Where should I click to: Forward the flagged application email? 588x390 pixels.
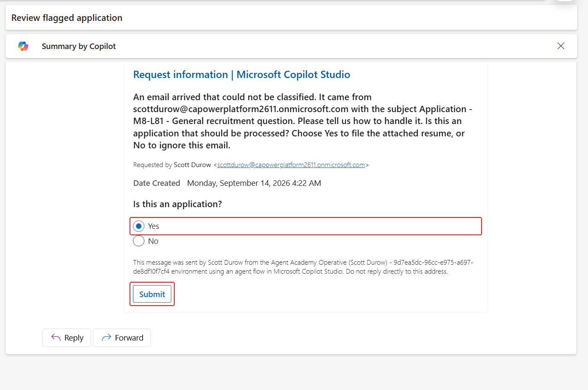[122, 338]
